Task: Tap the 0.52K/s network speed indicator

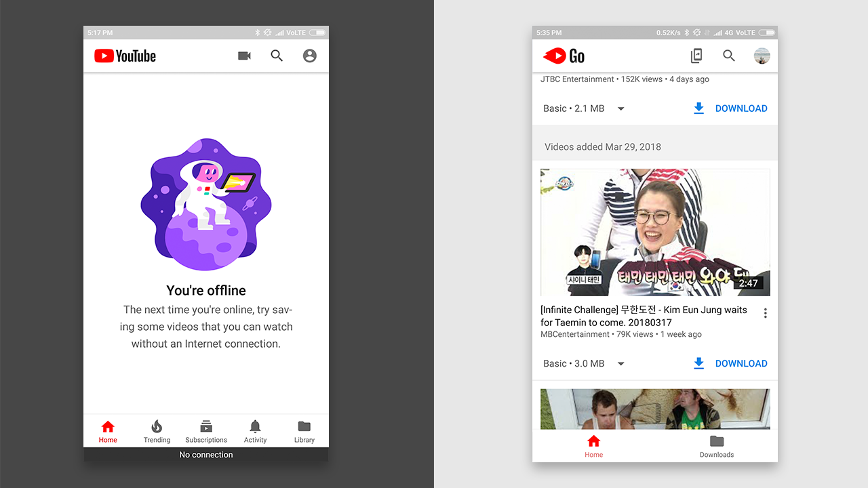Action: tap(668, 33)
